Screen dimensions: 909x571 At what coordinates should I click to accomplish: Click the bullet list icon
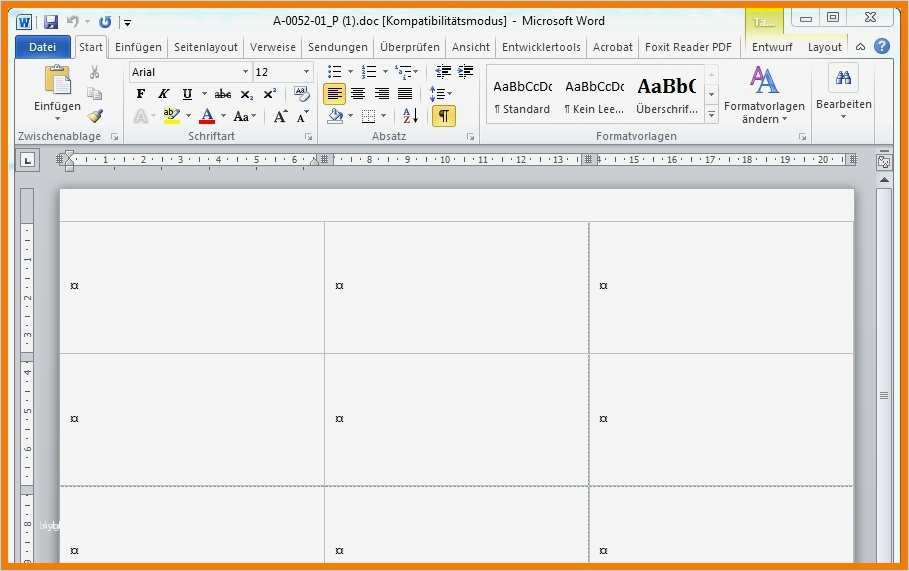pos(334,72)
